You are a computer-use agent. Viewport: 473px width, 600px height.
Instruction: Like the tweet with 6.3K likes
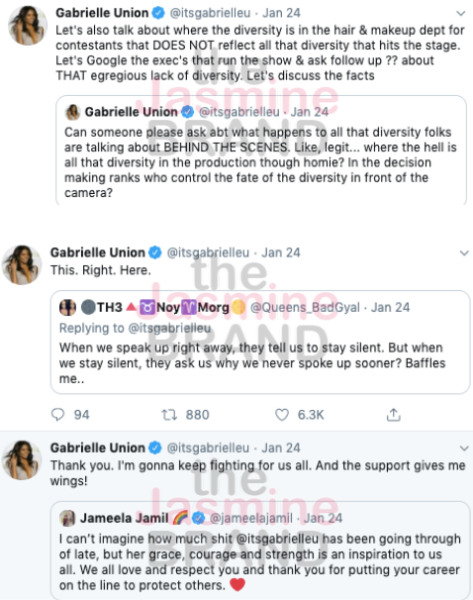point(282,415)
